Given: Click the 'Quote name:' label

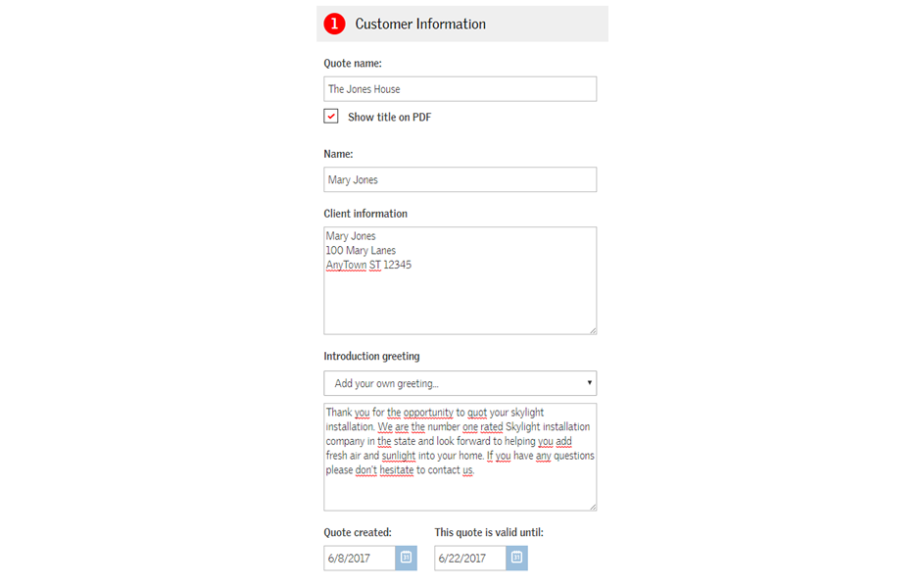Looking at the screenshot, I should click(353, 64).
